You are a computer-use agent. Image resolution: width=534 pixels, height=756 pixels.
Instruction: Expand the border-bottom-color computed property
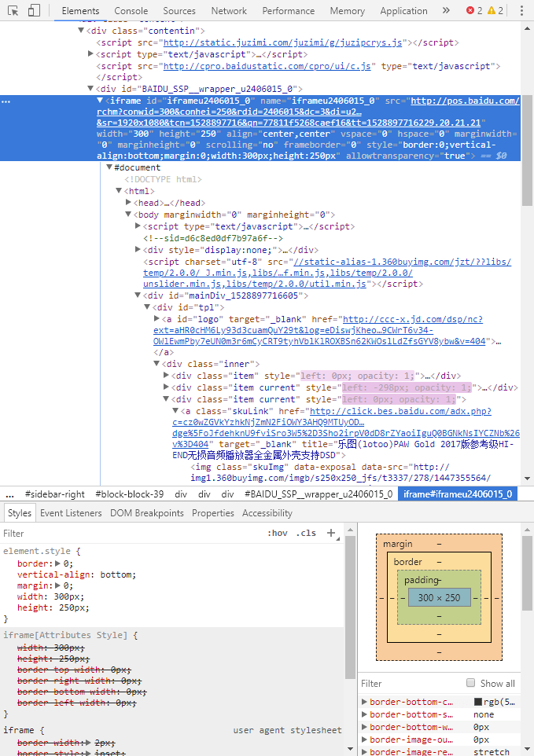click(x=364, y=702)
